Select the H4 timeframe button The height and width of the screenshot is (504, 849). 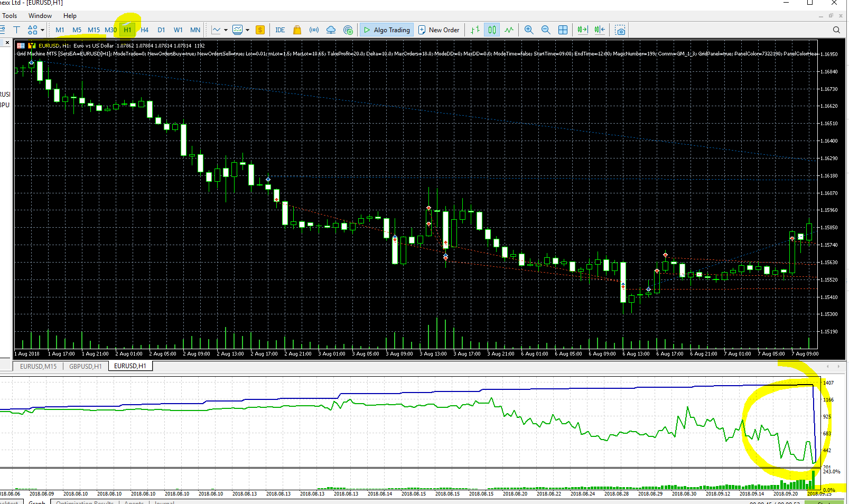pos(145,30)
